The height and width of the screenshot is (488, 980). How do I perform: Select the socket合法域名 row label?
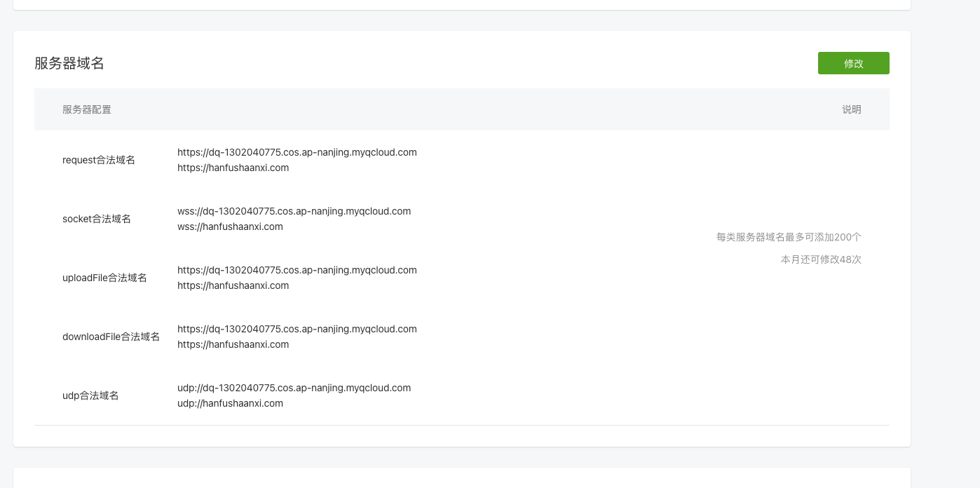tap(97, 219)
